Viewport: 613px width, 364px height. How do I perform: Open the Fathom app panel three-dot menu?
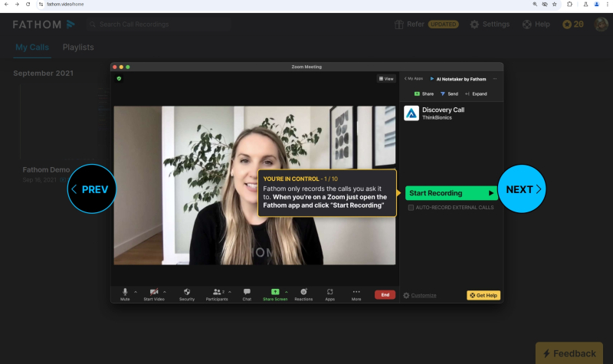pos(495,79)
